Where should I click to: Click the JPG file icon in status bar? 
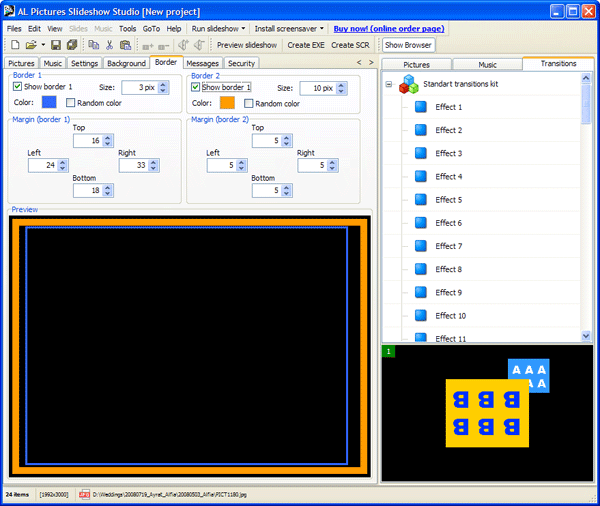[x=84, y=495]
